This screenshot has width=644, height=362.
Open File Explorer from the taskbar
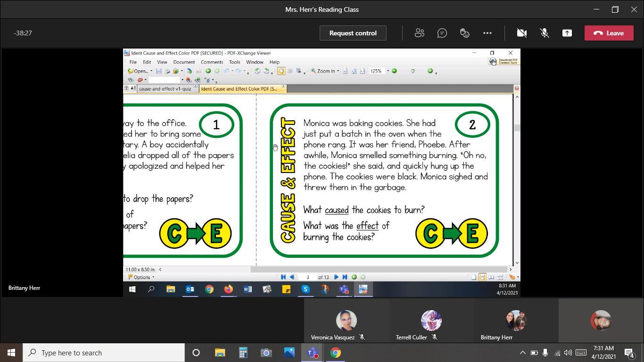pyautogui.click(x=220, y=353)
